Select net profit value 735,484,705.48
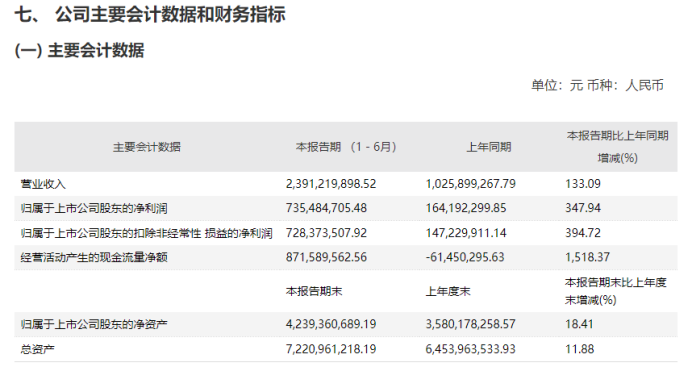Image resolution: width=693 pixels, height=372 pixels. (326, 208)
